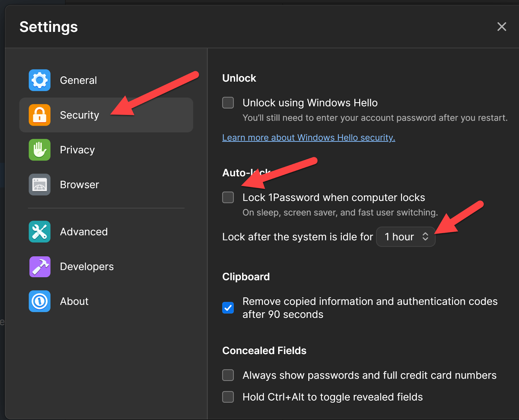Tick Lock 1Password when computer locks
The height and width of the screenshot is (420, 519).
click(x=228, y=197)
